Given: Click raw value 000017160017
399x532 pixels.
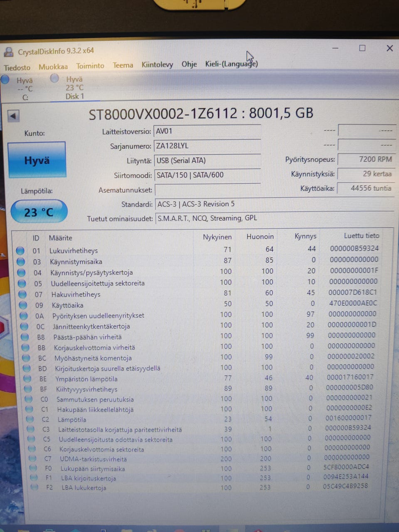Looking at the screenshot, I should tap(350, 377).
